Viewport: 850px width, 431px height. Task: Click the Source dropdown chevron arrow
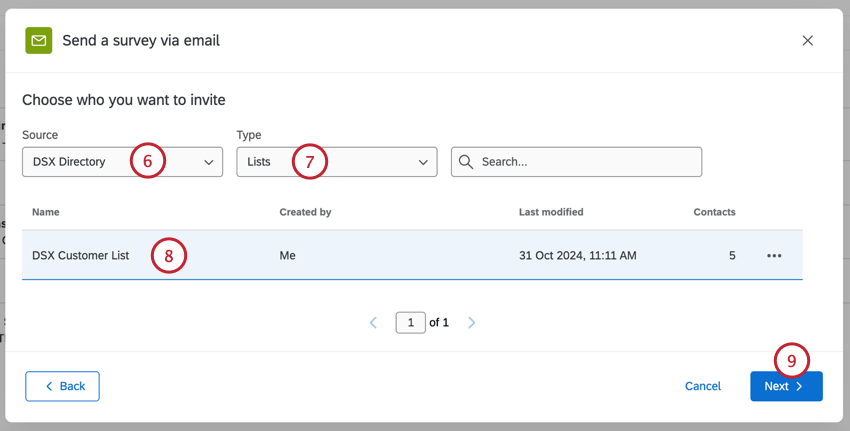pyautogui.click(x=209, y=162)
